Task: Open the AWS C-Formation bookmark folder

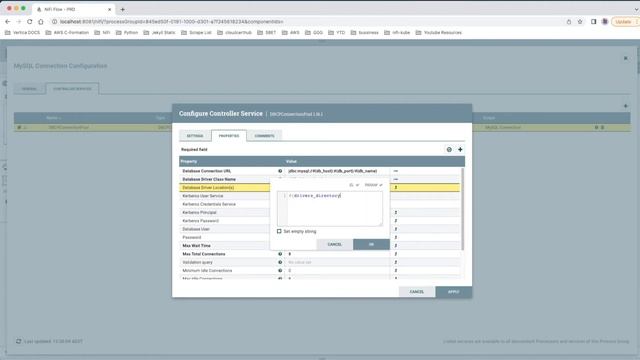Action: coord(67,33)
